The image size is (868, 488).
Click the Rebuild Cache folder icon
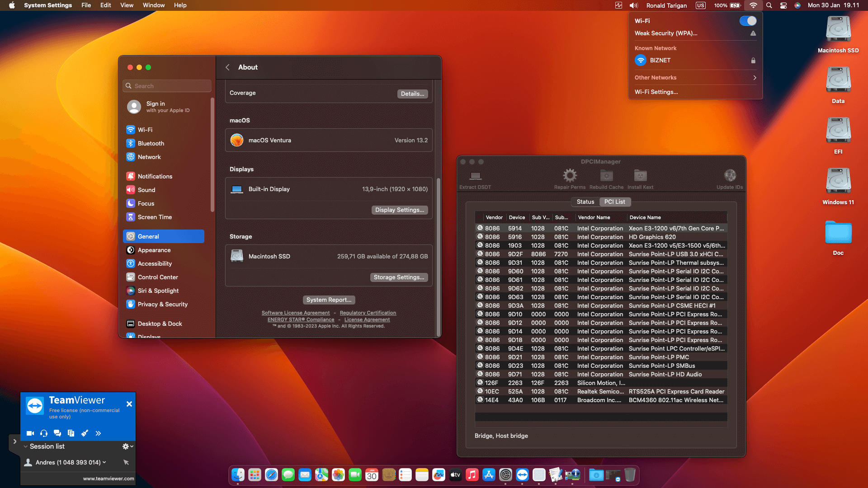click(x=606, y=176)
